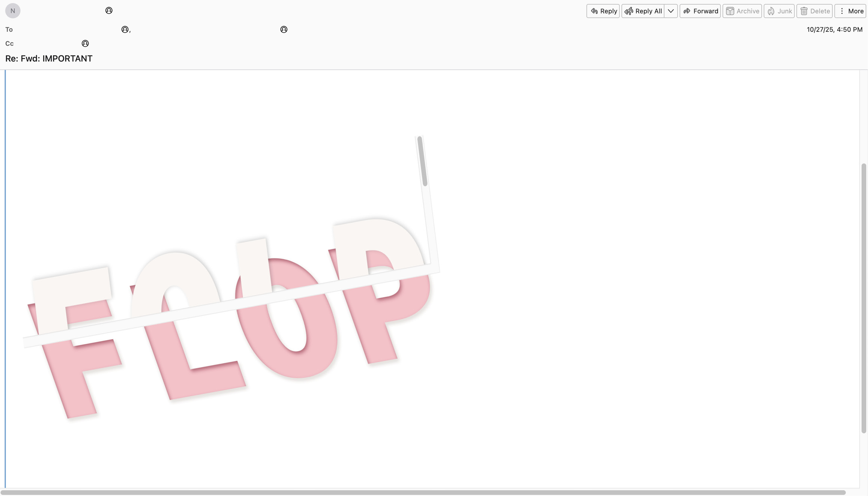Click the Cc recipient's contact icon

pos(85,44)
